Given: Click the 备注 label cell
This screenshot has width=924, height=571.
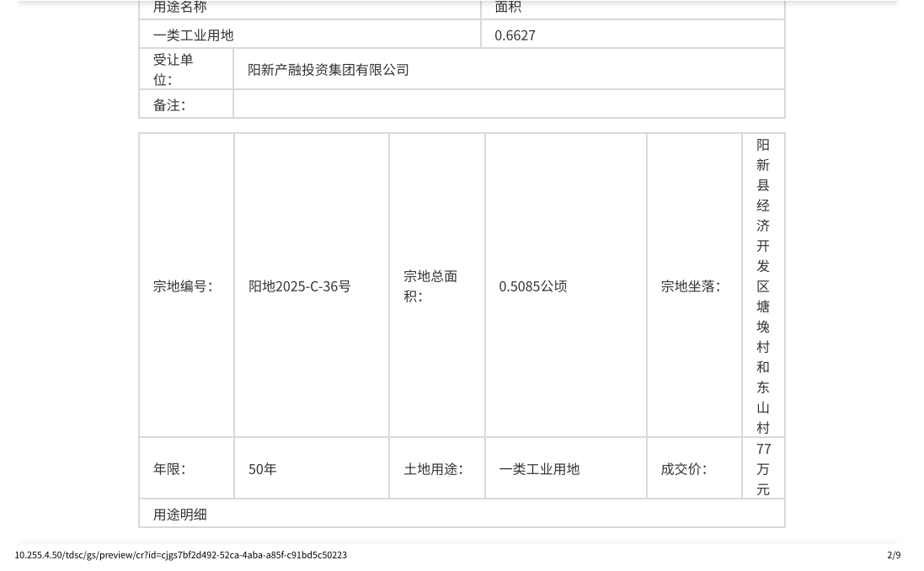Looking at the screenshot, I should coord(169,104).
